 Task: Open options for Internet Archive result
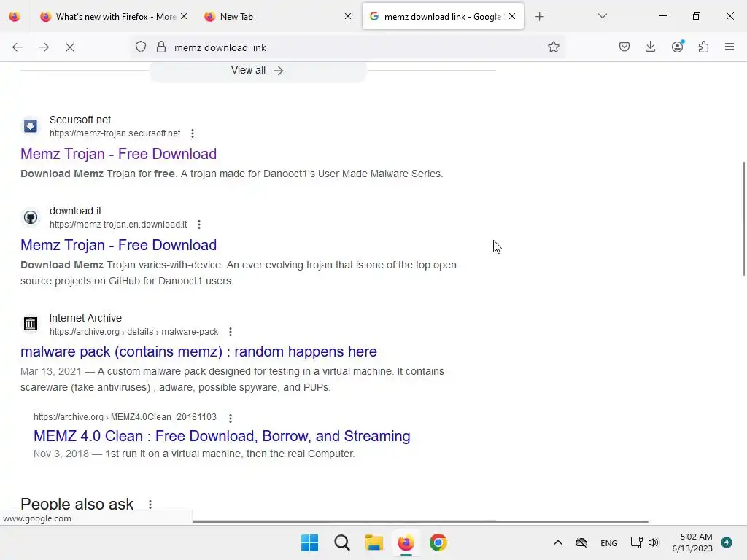231,332
